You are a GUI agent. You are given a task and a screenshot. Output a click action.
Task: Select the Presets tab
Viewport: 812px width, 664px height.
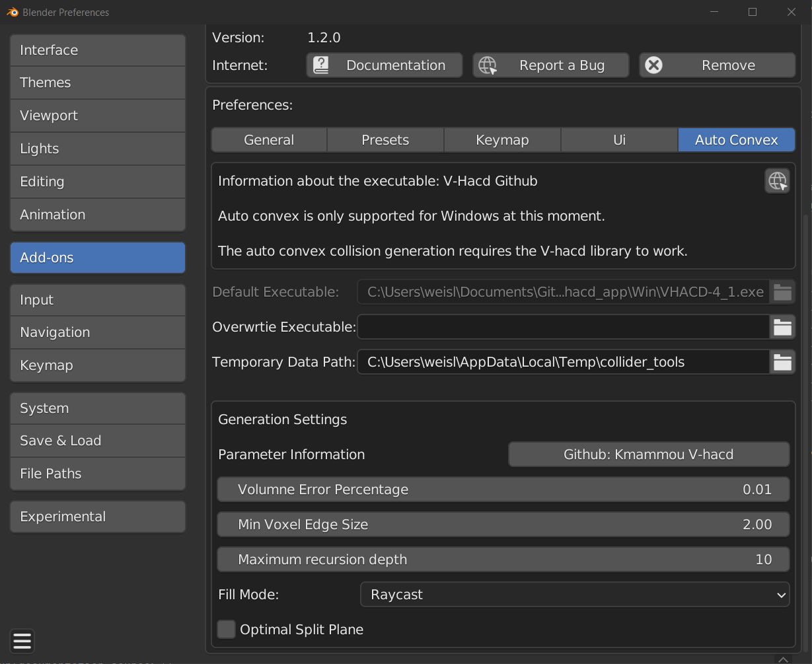385,140
